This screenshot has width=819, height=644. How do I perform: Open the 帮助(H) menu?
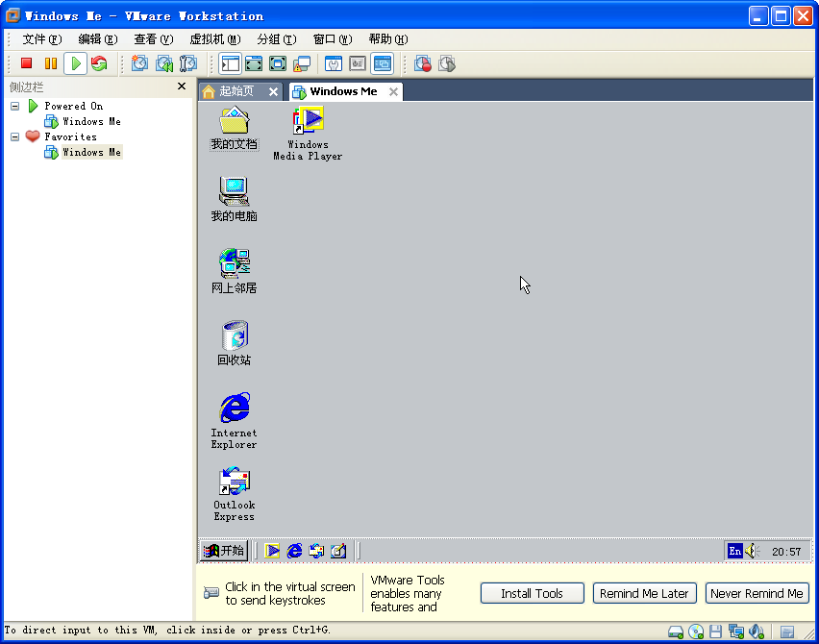(388, 39)
